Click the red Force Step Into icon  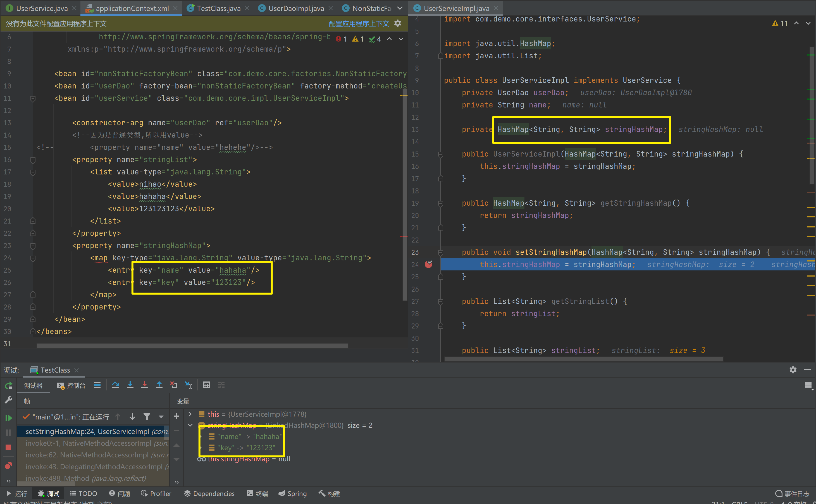(x=144, y=385)
